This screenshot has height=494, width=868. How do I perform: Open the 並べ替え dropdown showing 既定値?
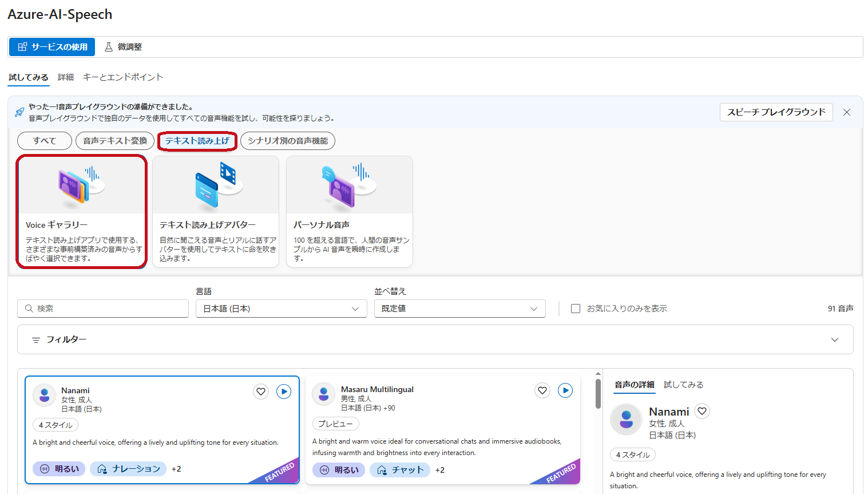click(x=459, y=309)
